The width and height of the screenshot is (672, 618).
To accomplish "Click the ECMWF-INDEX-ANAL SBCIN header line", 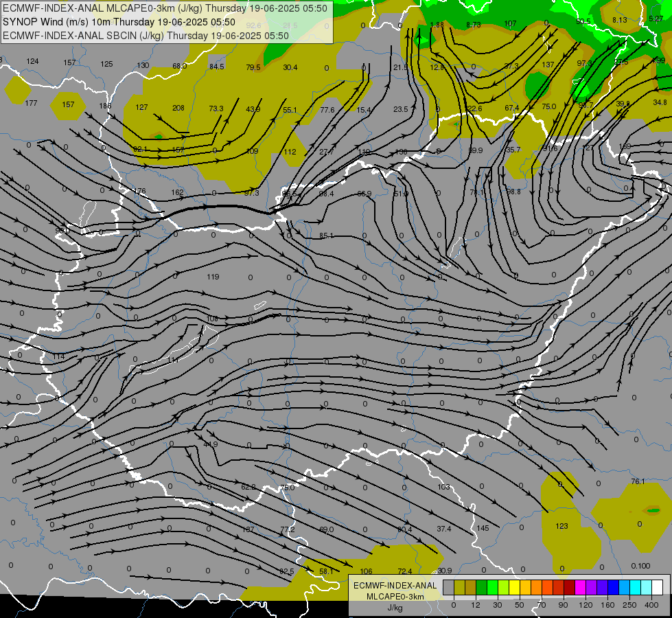I will point(146,36).
